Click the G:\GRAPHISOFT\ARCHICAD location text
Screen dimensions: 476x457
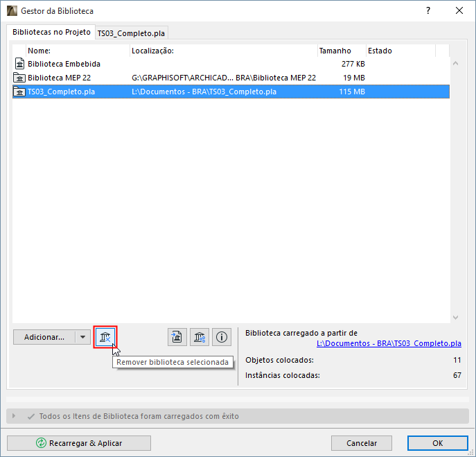point(224,78)
